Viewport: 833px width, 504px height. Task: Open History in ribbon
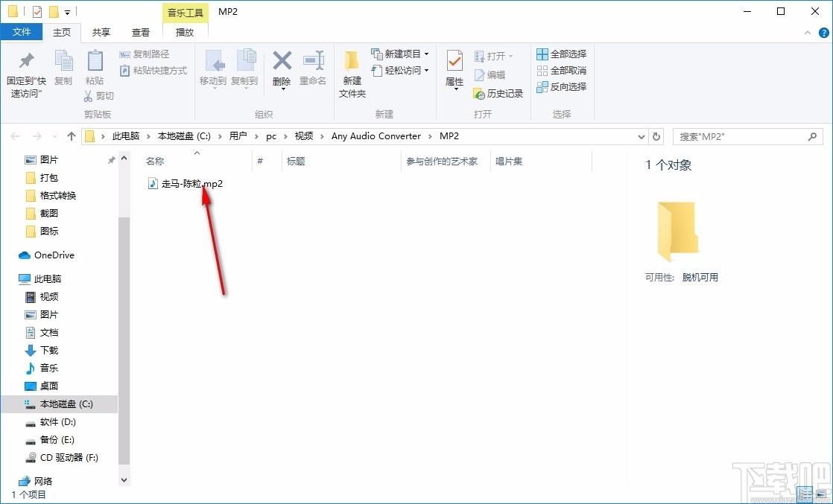tap(498, 94)
